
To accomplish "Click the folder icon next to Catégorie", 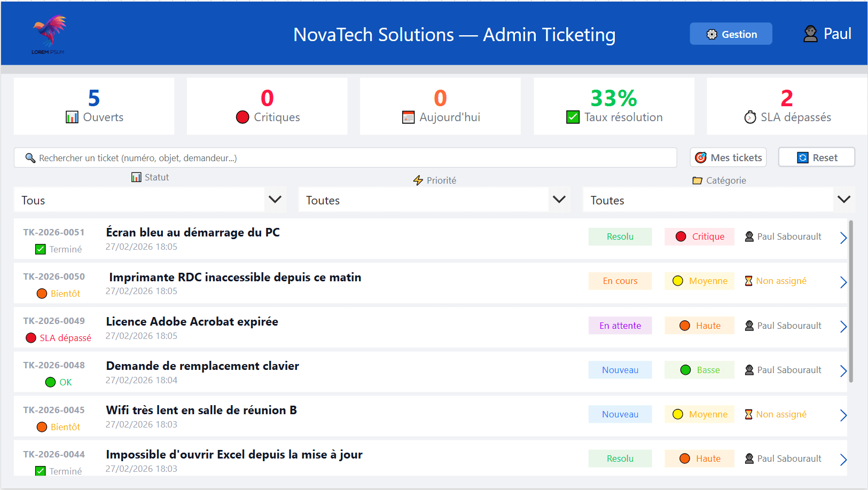I will [697, 180].
